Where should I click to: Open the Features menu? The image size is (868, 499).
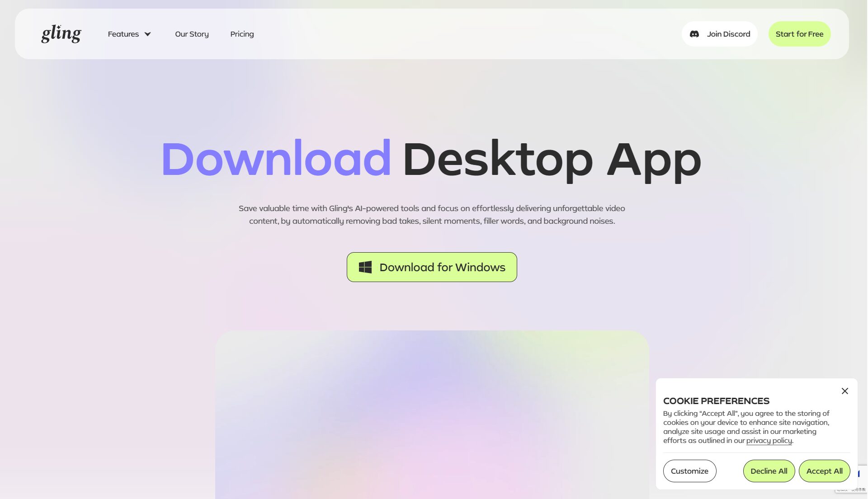tap(123, 34)
